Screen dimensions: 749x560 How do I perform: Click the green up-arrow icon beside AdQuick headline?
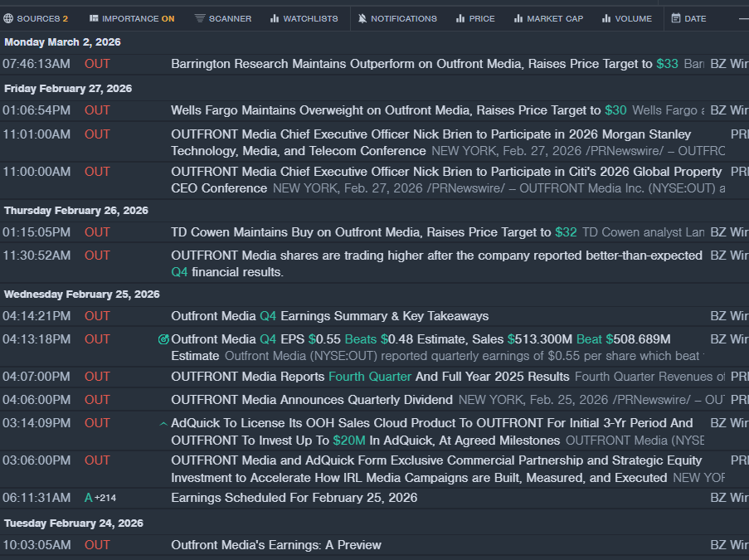(x=163, y=423)
